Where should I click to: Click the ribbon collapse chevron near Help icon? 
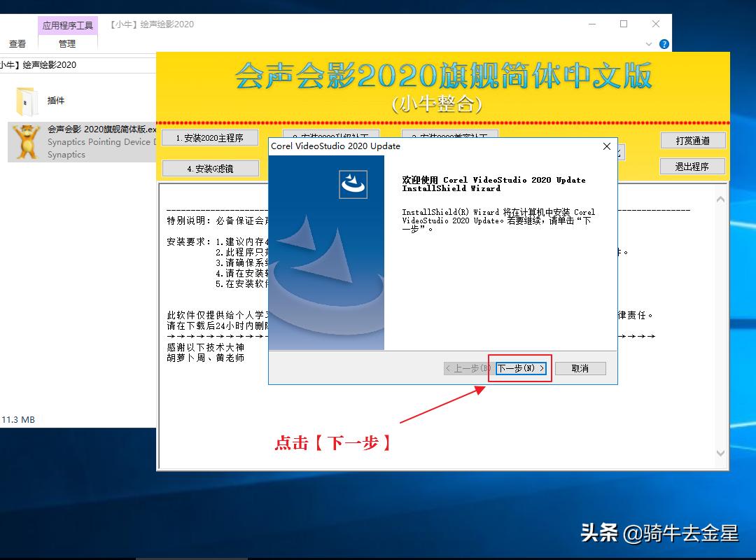click(647, 43)
